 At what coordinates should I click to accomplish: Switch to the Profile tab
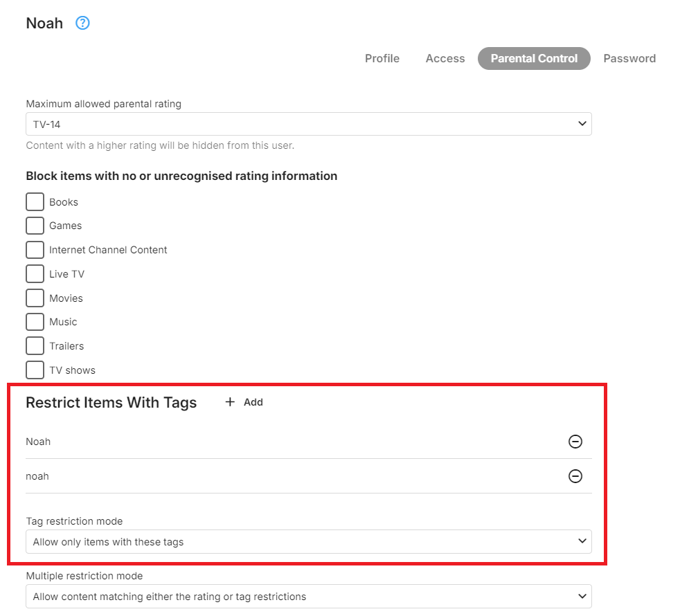[x=382, y=59]
